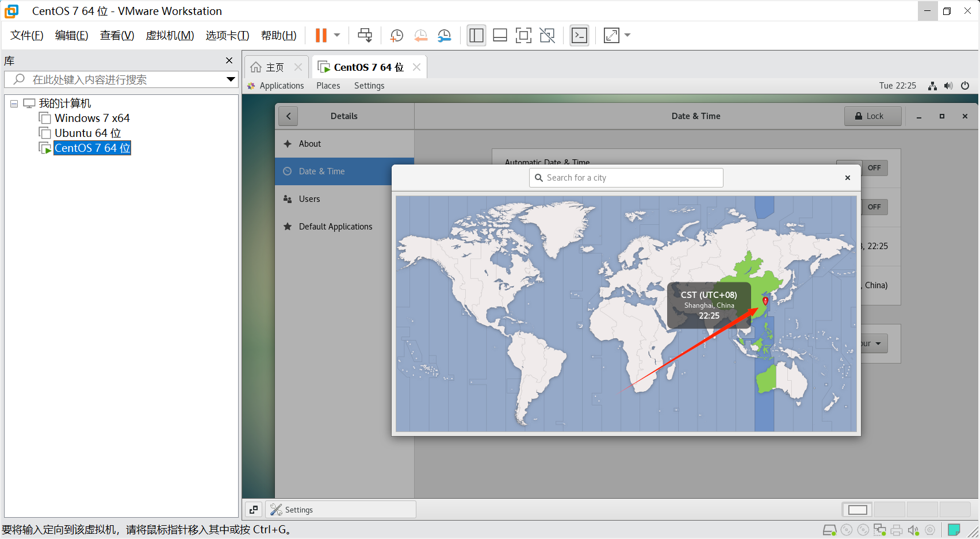Click the Search for a city field
Viewport: 980px width, 539px height.
tap(626, 178)
